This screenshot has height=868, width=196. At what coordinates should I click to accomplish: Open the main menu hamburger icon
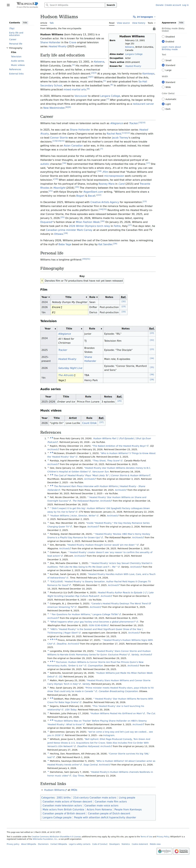pyautogui.click(x=8, y=5)
